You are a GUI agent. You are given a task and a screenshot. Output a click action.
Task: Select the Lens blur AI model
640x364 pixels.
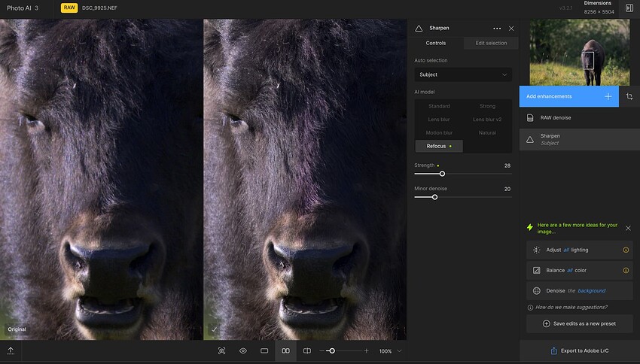pyautogui.click(x=439, y=120)
